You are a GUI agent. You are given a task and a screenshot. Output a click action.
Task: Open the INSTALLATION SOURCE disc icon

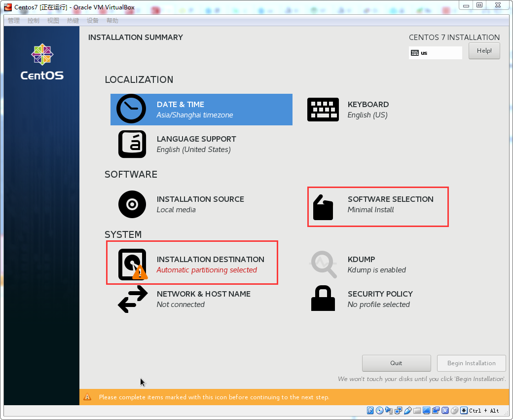coord(132,204)
